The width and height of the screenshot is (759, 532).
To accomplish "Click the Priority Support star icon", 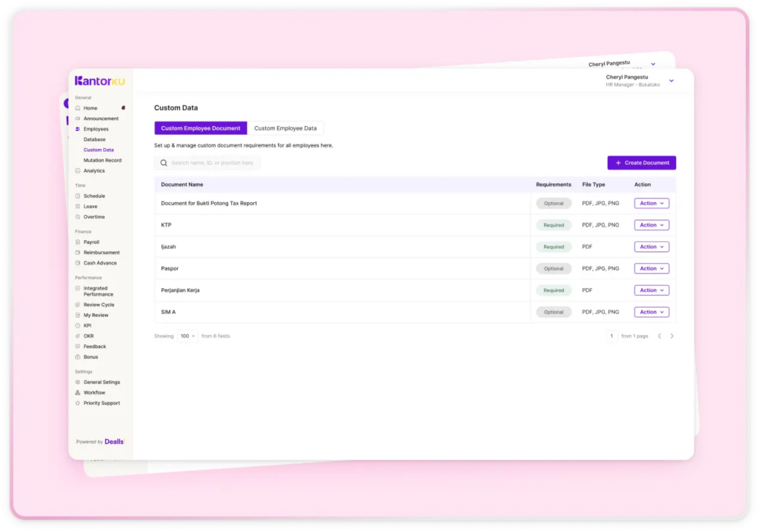I will (x=78, y=403).
